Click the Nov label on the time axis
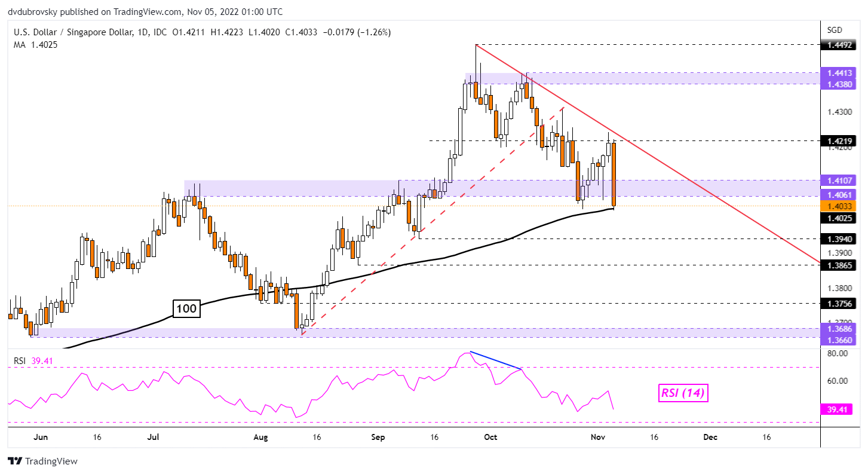The image size is (868, 474). (597, 438)
